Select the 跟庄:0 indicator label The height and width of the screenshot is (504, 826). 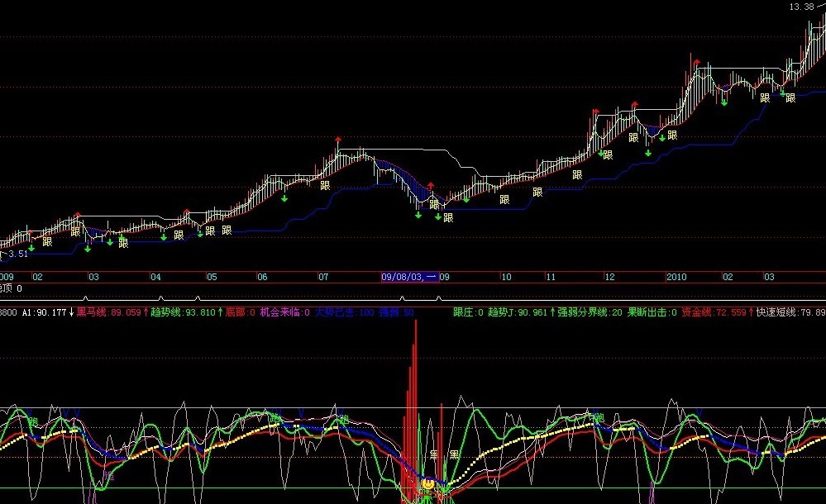pos(468,312)
